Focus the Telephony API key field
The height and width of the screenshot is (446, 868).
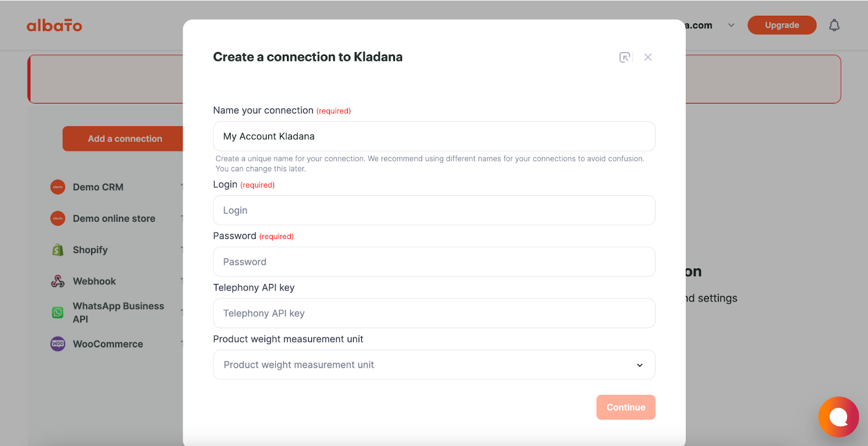(x=434, y=313)
